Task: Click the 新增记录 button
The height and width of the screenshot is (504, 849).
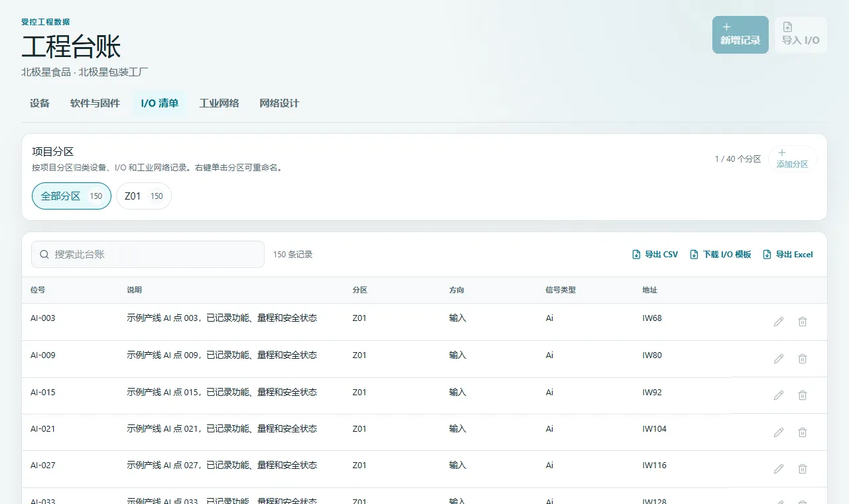Action: [x=740, y=34]
